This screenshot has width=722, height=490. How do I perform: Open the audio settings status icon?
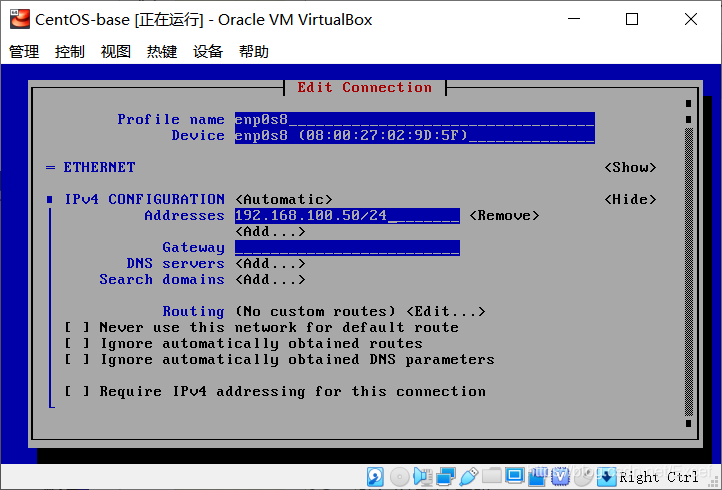[422, 477]
